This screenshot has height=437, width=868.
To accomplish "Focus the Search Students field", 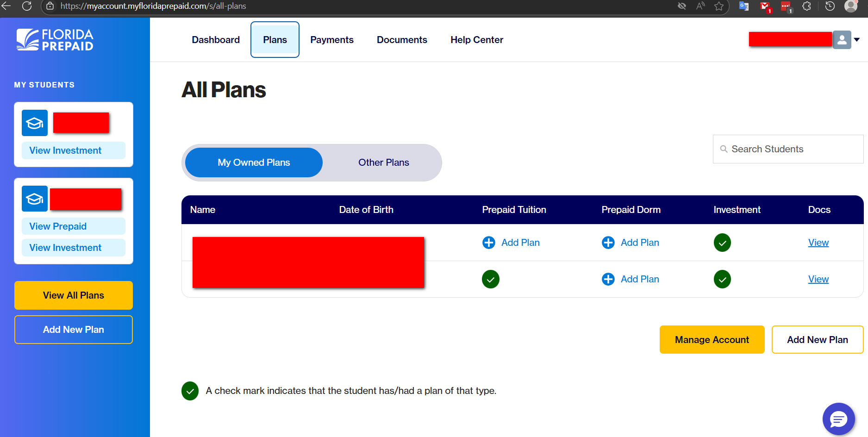I will pos(788,149).
